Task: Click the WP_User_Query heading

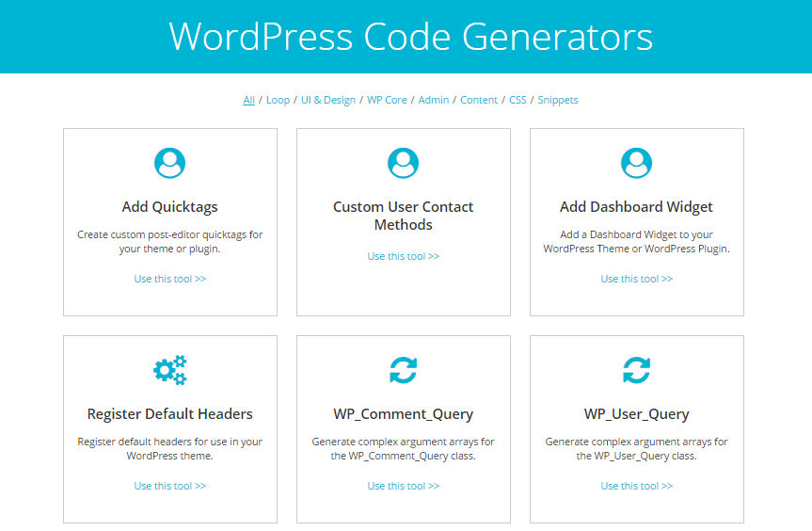Action: pos(636,414)
